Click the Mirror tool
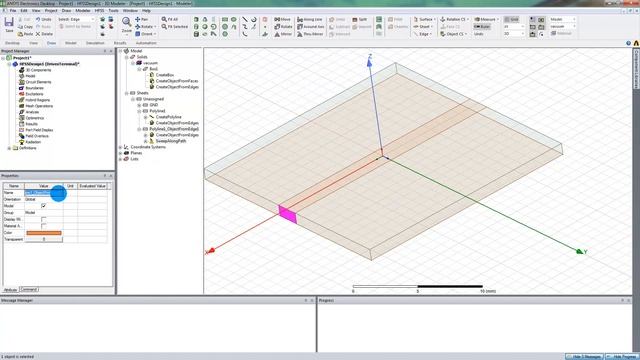 click(283, 34)
